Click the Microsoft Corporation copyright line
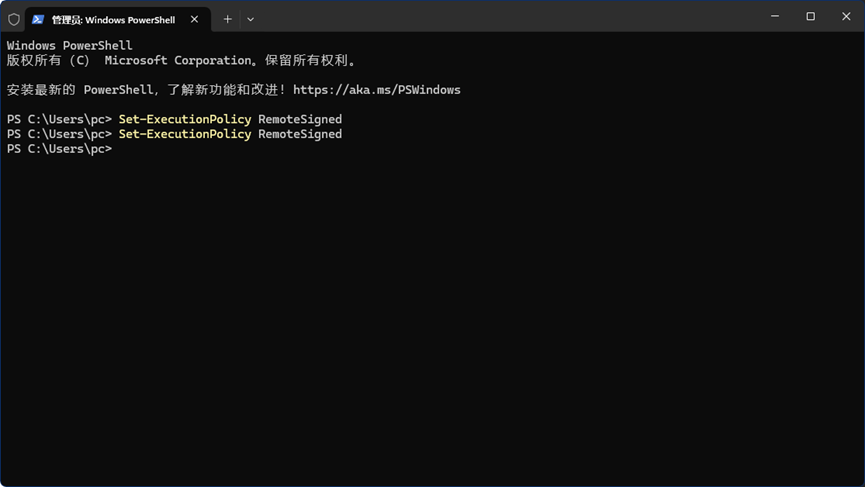The height and width of the screenshot is (487, 865). [x=181, y=60]
